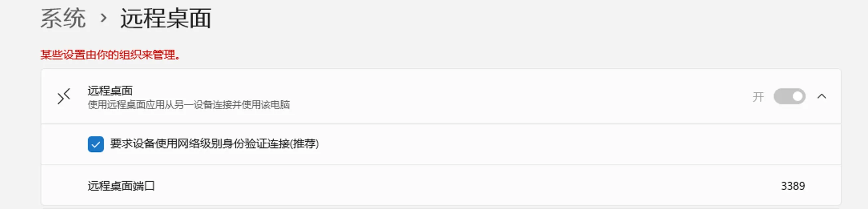The image size is (868, 209).
Task: Click the white checkmark in blue box
Action: pos(96,145)
